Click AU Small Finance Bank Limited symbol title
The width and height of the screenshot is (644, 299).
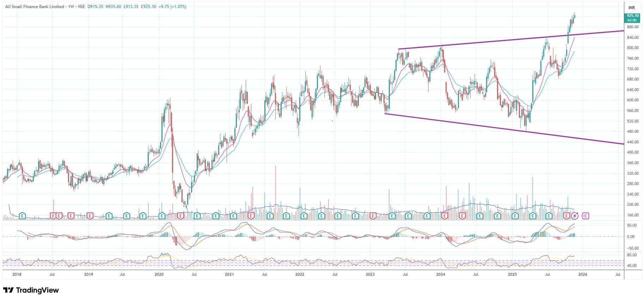[x=35, y=7]
